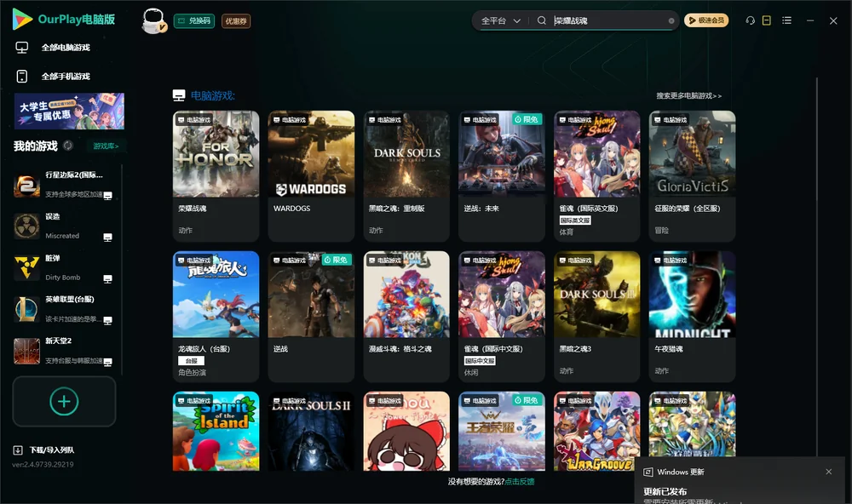Viewport: 852px width, 504px height.
Task: Click the yellow mini-window mode icon
Action: pos(767,20)
